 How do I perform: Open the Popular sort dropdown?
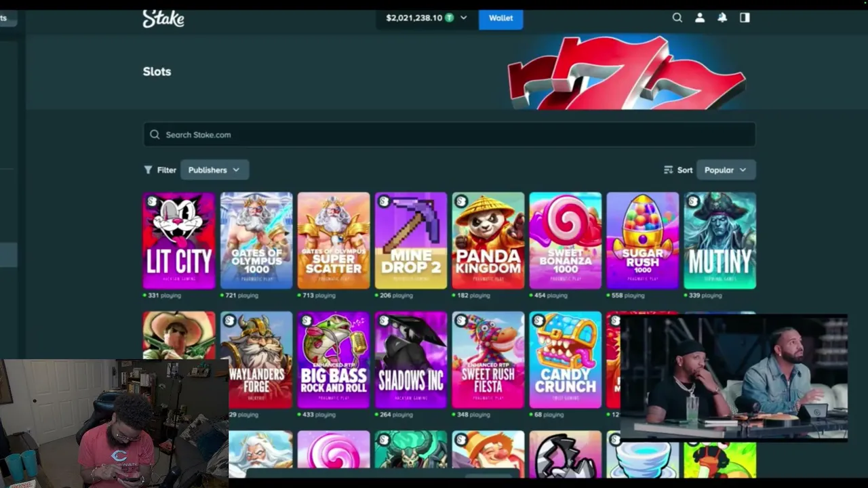726,169
